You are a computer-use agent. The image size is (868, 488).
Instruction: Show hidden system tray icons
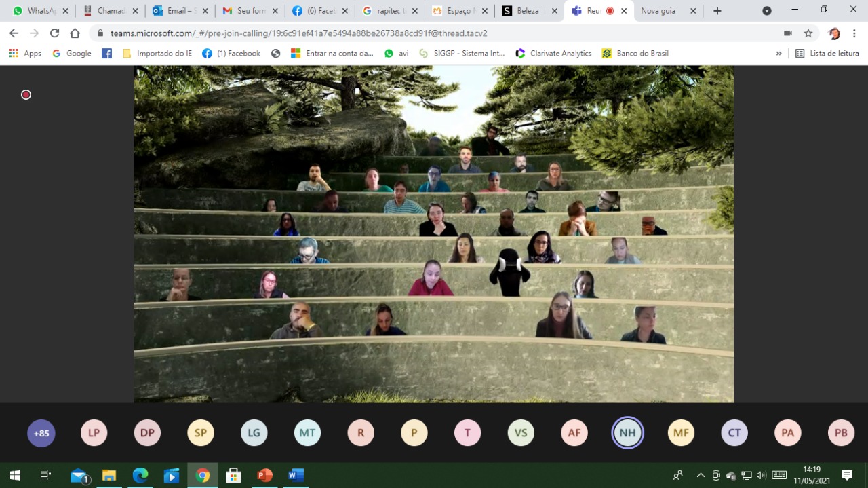tap(701, 475)
